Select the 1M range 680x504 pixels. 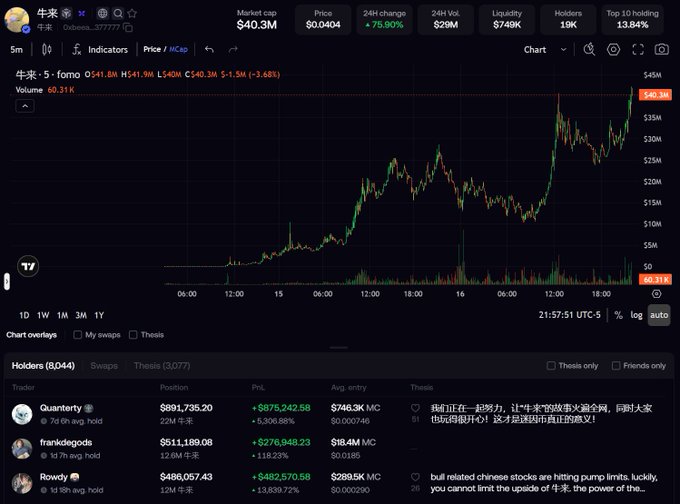coord(62,315)
